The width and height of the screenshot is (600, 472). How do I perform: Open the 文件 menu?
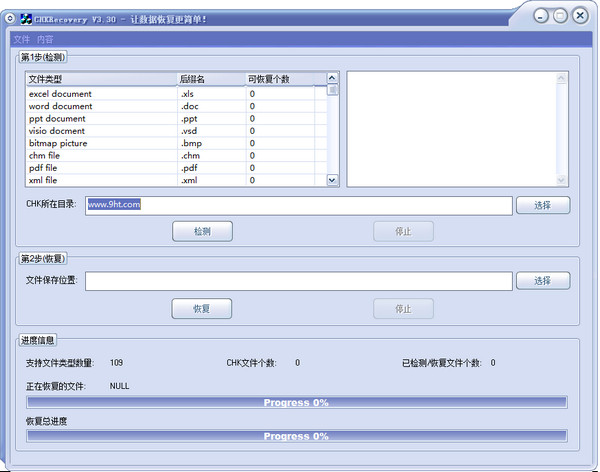click(x=21, y=39)
